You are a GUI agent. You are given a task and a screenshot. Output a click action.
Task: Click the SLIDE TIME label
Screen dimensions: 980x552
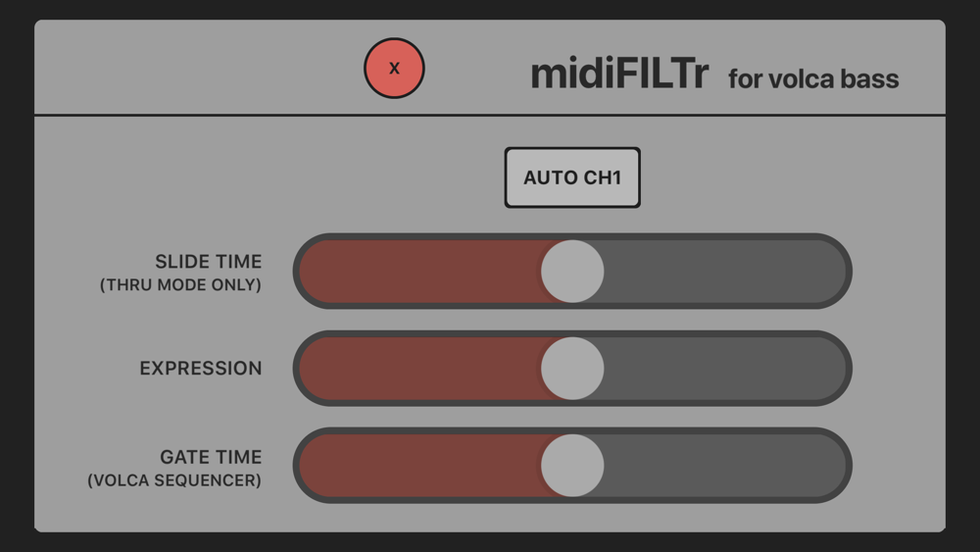pyautogui.click(x=208, y=262)
